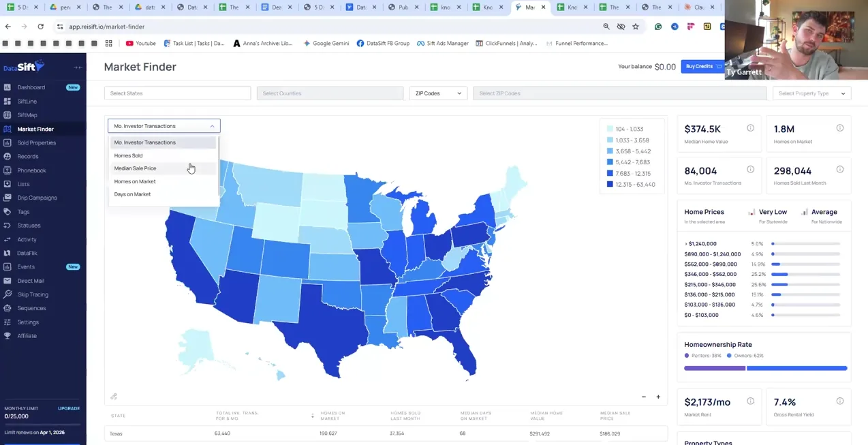Open the Google Gemini bookmark

[x=326, y=43]
